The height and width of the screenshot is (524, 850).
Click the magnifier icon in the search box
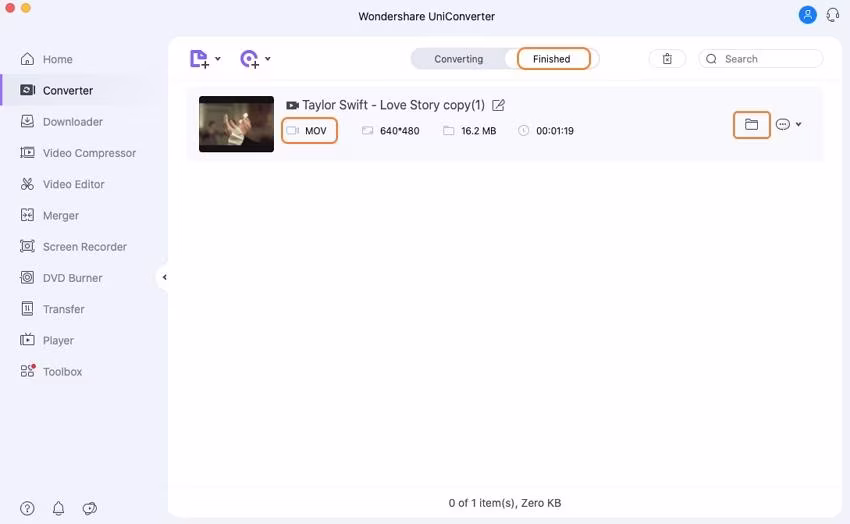coord(711,59)
